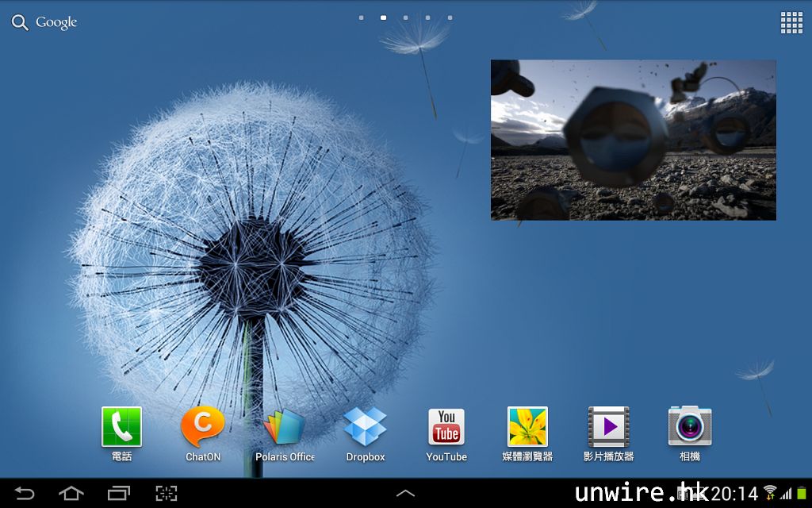Viewport: 812px width, 508px height.
Task: Tap the 20:14 clock in status bar
Action: tap(734, 494)
